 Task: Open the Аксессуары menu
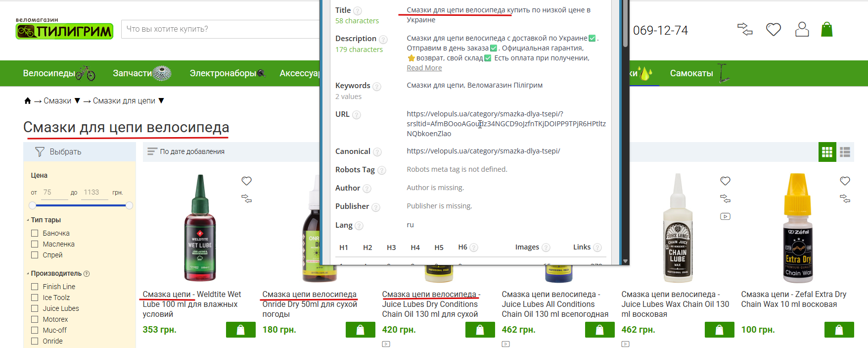300,73
